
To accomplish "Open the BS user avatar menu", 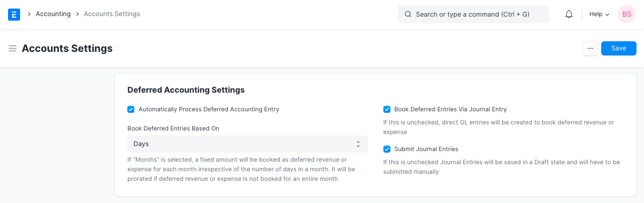I will click(626, 14).
